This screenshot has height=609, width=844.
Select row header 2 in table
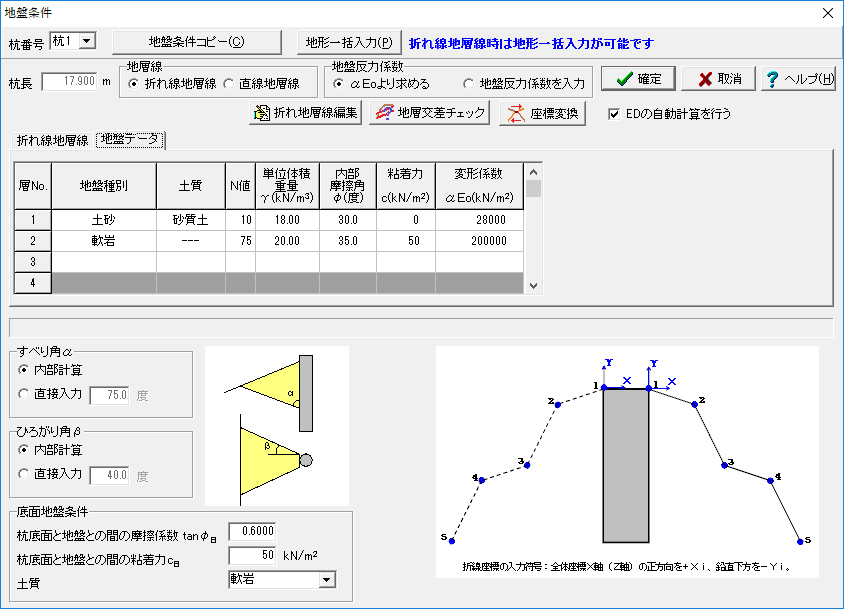tap(33, 241)
